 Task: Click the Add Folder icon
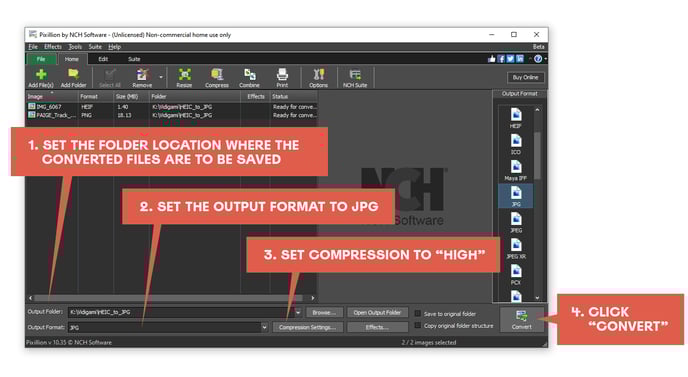73,78
